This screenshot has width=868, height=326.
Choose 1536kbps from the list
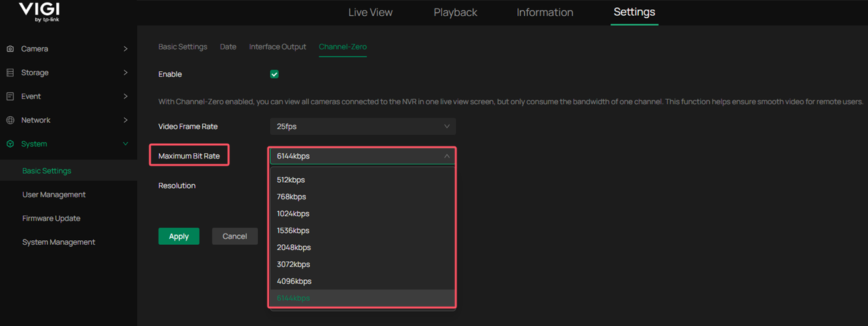click(362, 230)
